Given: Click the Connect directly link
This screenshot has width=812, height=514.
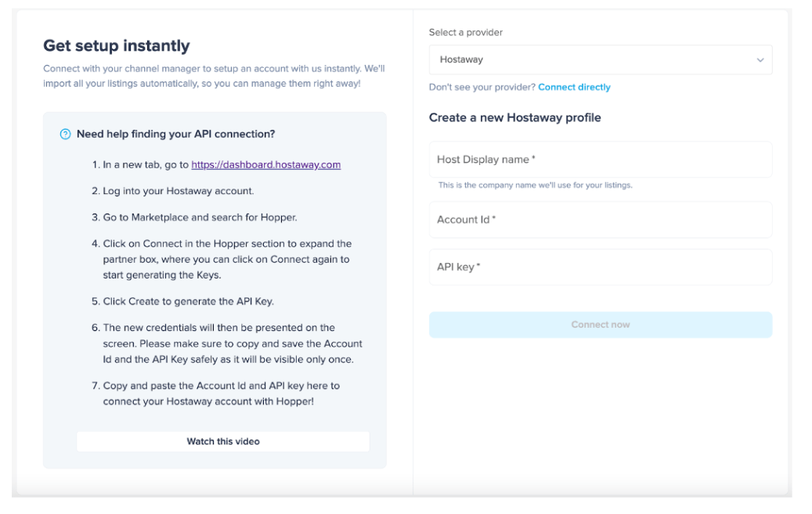Looking at the screenshot, I should click(574, 87).
